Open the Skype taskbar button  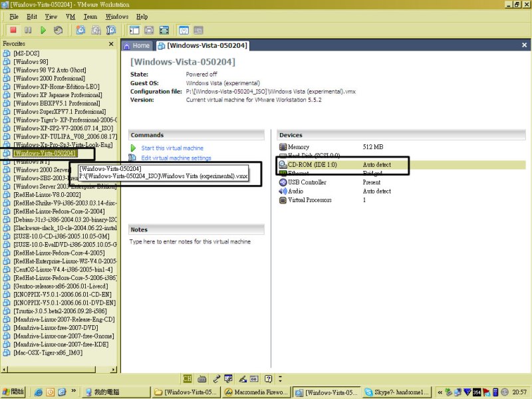(x=396, y=392)
